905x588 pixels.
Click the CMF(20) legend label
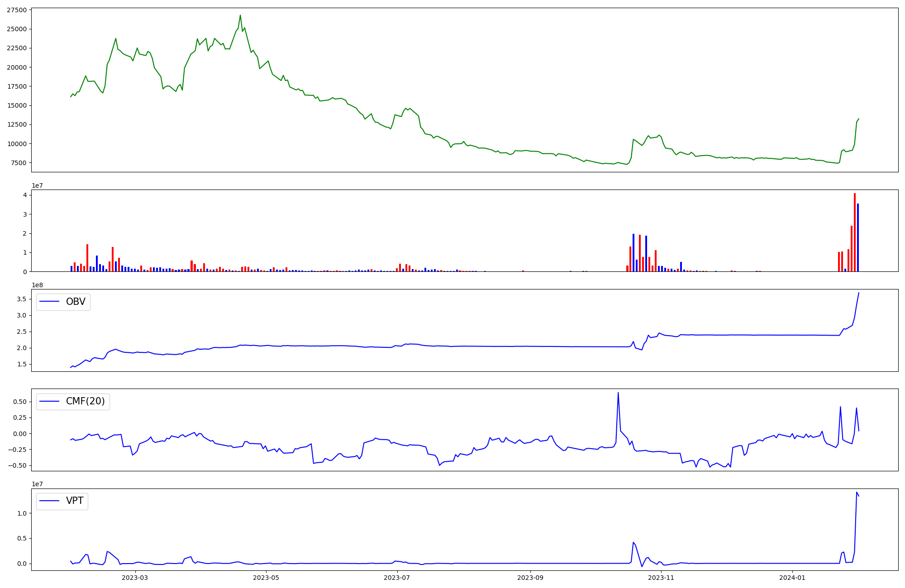coord(86,401)
